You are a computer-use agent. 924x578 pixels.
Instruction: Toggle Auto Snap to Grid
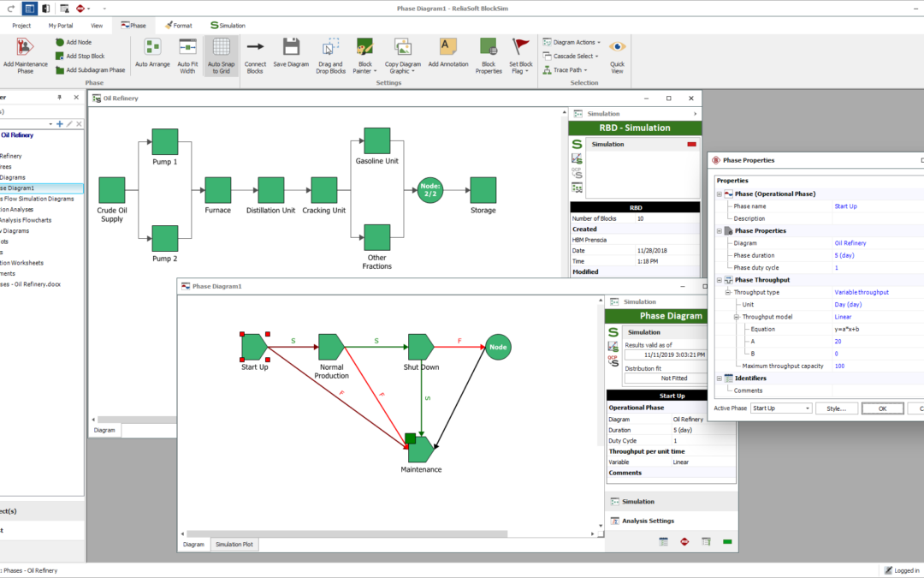(x=222, y=56)
